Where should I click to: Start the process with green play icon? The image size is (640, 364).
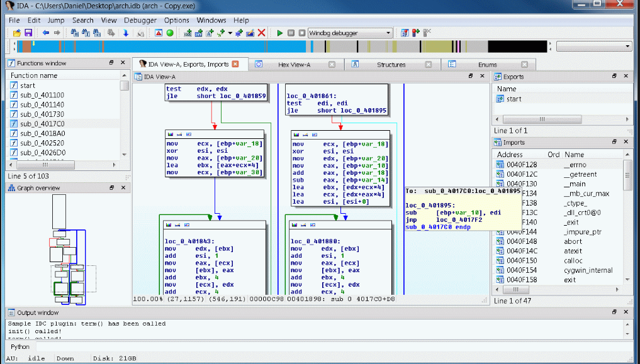point(279,33)
